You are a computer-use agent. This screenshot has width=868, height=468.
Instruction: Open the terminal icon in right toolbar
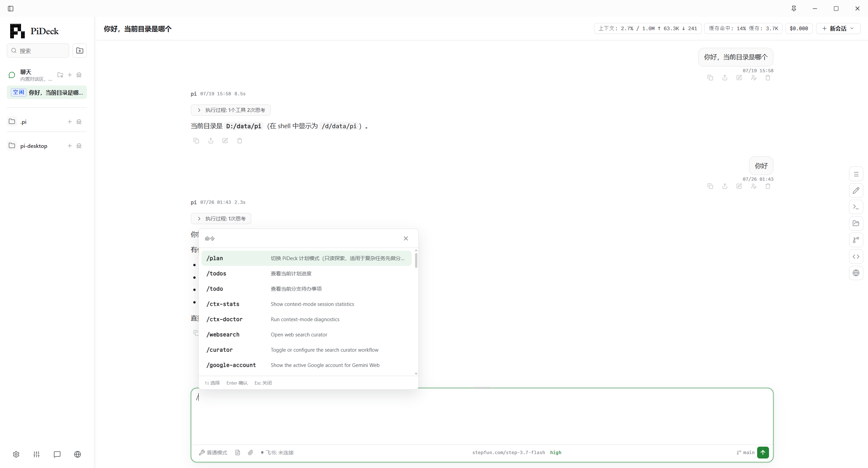pyautogui.click(x=856, y=207)
